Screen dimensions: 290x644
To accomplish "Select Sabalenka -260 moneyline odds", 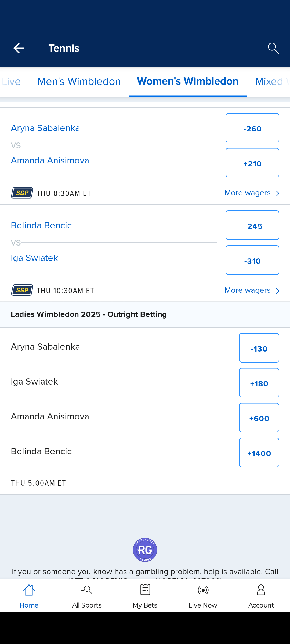I will [252, 128].
